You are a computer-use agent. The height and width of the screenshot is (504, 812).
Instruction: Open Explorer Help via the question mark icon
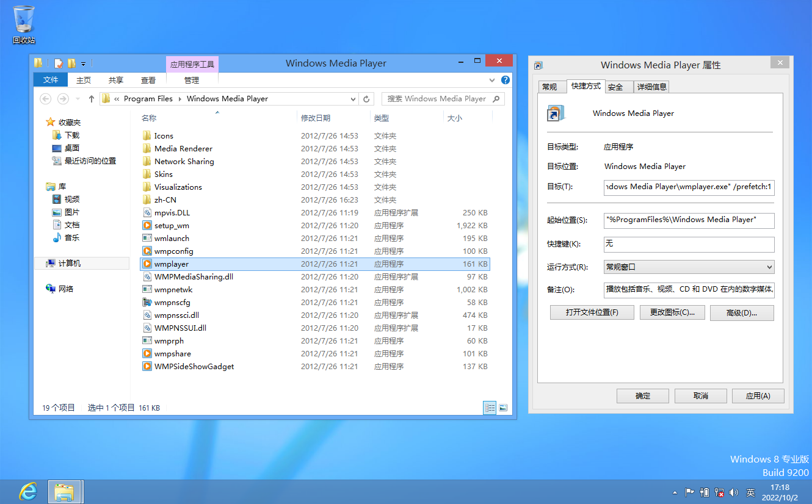506,80
